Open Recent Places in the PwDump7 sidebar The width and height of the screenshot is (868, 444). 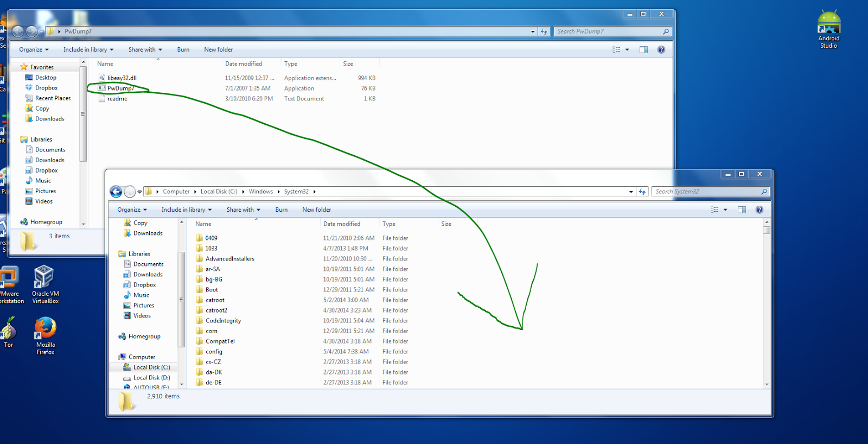53,98
